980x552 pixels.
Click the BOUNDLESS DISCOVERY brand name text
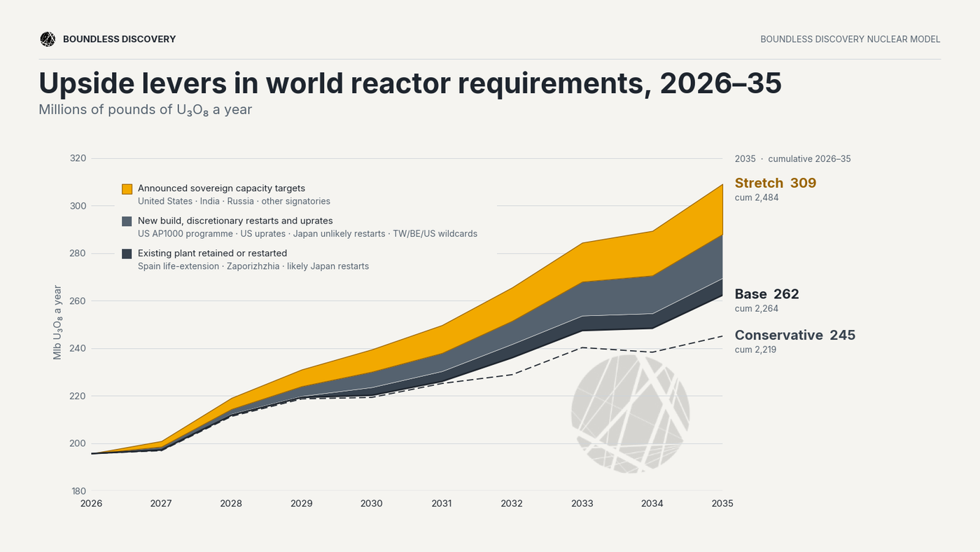click(x=119, y=39)
